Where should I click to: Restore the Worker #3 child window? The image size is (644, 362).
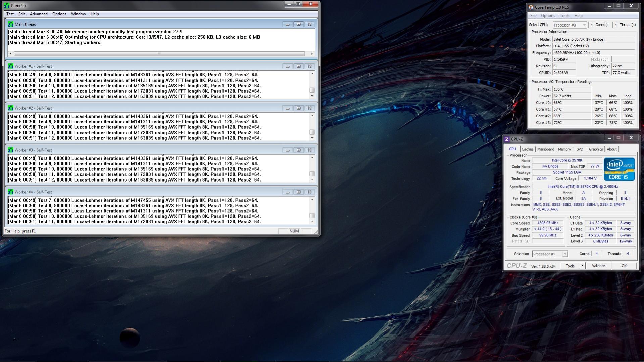point(298,150)
